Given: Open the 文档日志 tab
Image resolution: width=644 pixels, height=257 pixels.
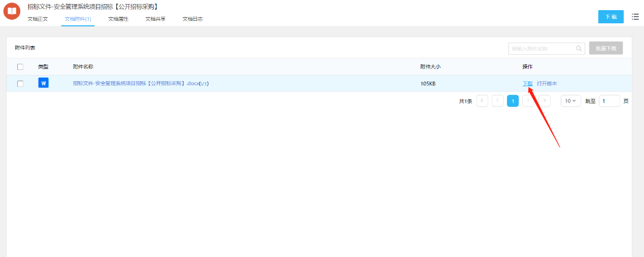Looking at the screenshot, I should click(x=193, y=19).
